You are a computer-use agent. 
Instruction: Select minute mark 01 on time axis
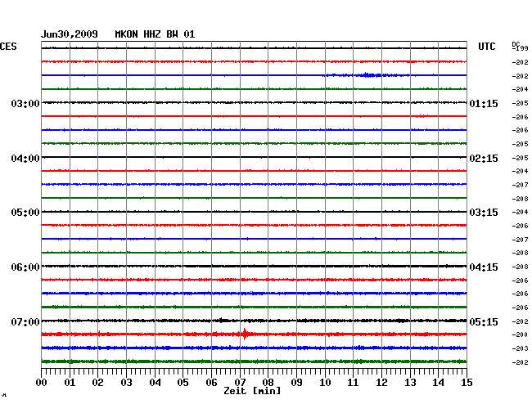coord(70,383)
